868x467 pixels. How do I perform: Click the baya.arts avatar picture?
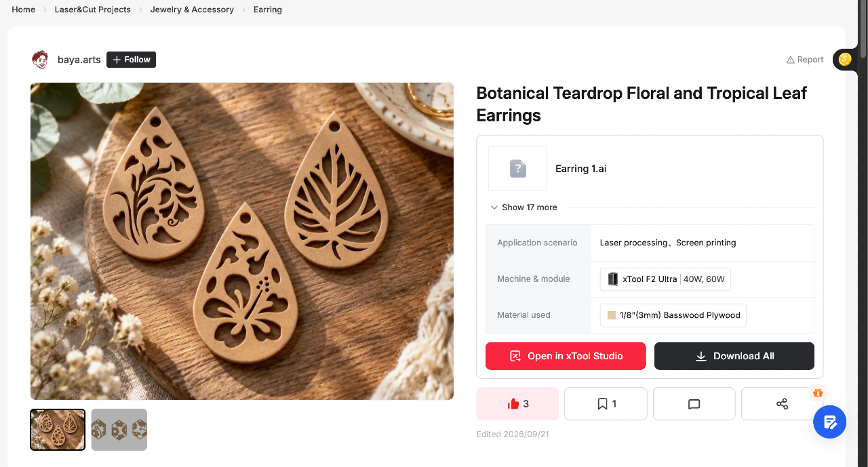pyautogui.click(x=40, y=60)
